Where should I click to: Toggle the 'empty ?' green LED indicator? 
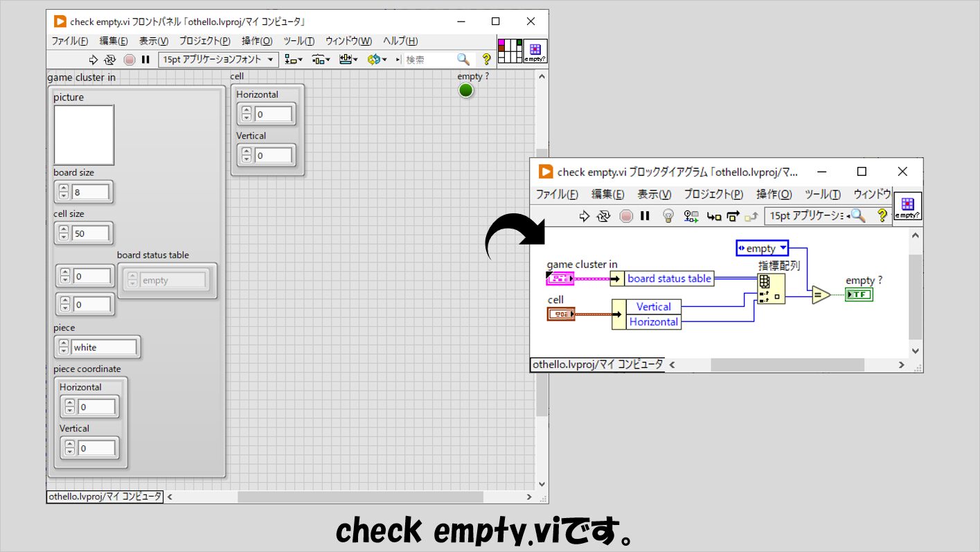tap(466, 91)
